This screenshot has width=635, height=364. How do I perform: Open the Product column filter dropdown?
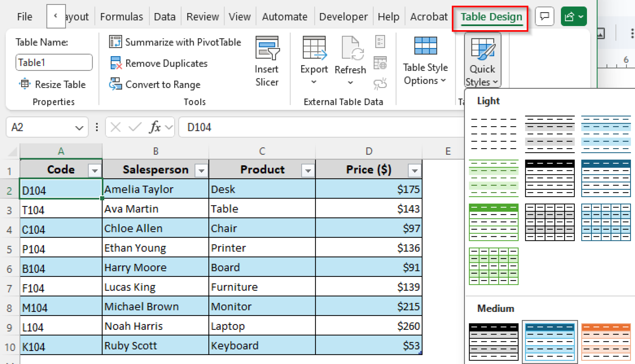[308, 170]
